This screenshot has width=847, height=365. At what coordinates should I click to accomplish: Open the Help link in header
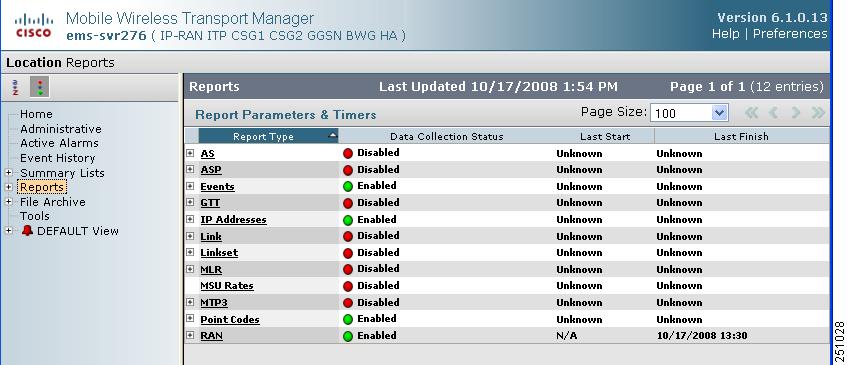tap(725, 33)
